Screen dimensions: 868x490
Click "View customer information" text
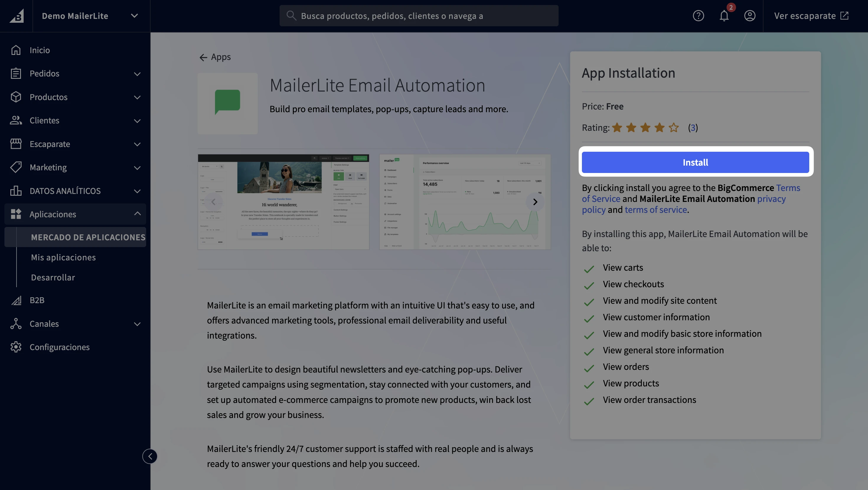tap(656, 317)
